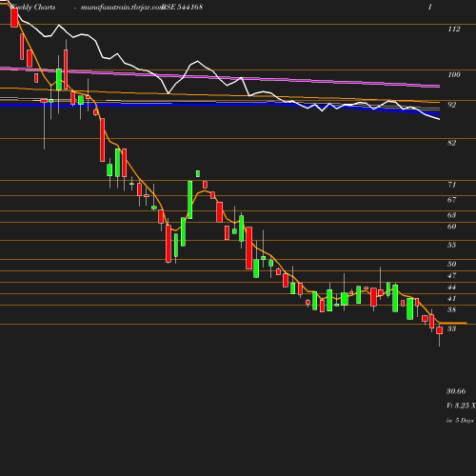
Task: Click the 'Weekly Charts' title text
Action: [33, 7]
